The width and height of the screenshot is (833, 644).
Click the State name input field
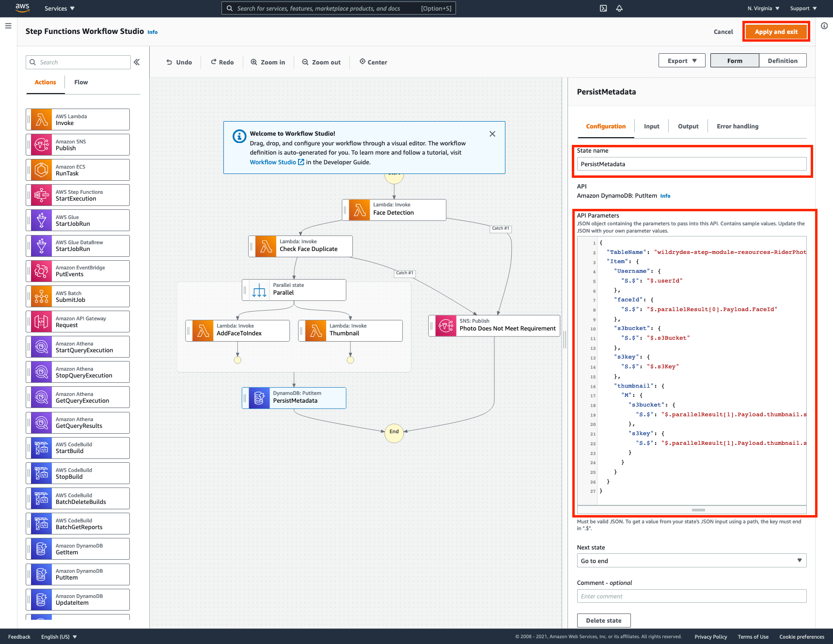click(x=692, y=164)
